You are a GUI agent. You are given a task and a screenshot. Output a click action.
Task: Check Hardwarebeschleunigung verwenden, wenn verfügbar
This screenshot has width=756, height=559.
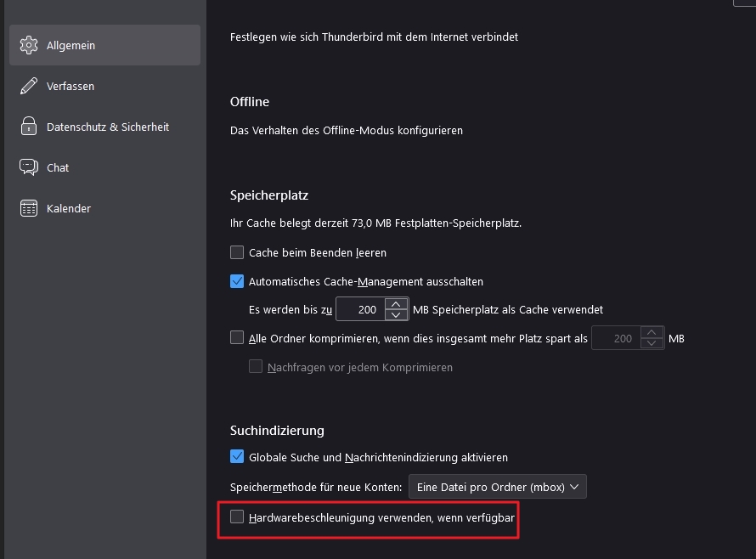[237, 517]
